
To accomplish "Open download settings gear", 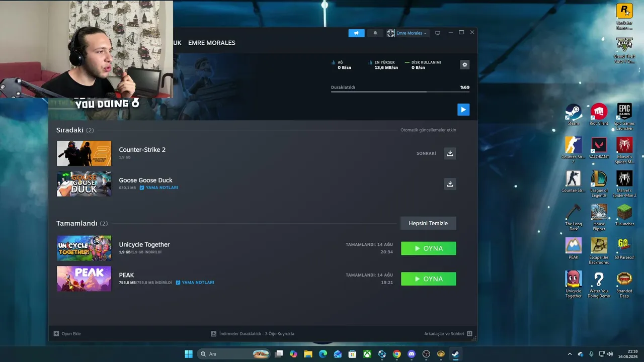I will click(x=465, y=64).
